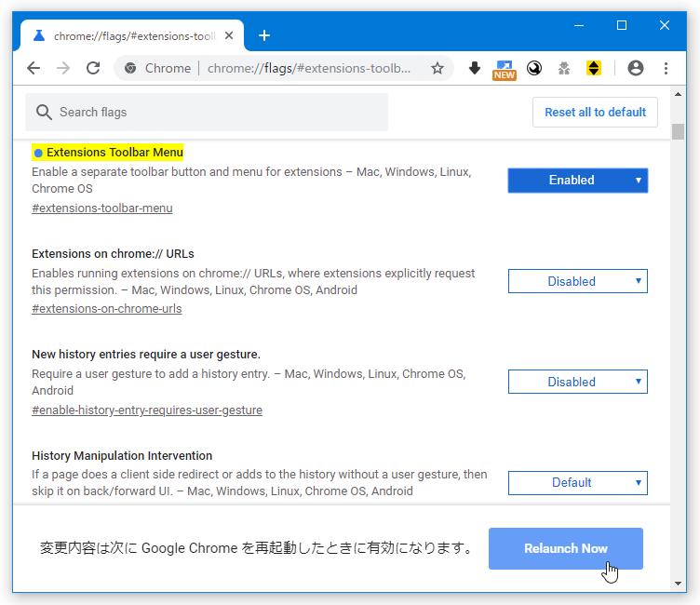This screenshot has width=700, height=605.
Task: Close the chrome://flags tab
Action: coord(229,35)
